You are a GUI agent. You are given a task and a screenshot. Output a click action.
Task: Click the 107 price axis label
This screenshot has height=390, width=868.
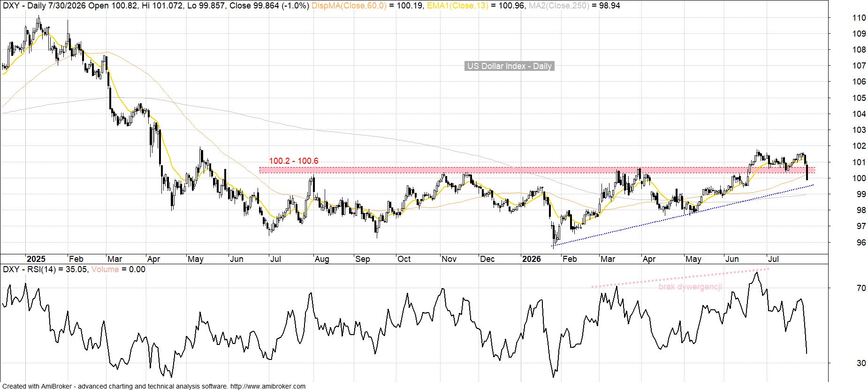[859, 66]
